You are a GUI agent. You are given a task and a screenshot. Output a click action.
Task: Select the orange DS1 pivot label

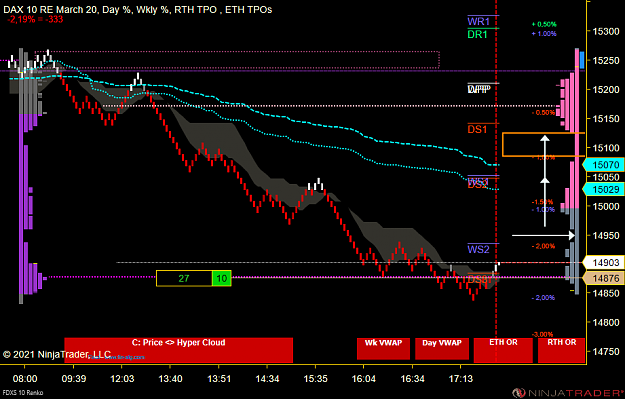[477, 129]
